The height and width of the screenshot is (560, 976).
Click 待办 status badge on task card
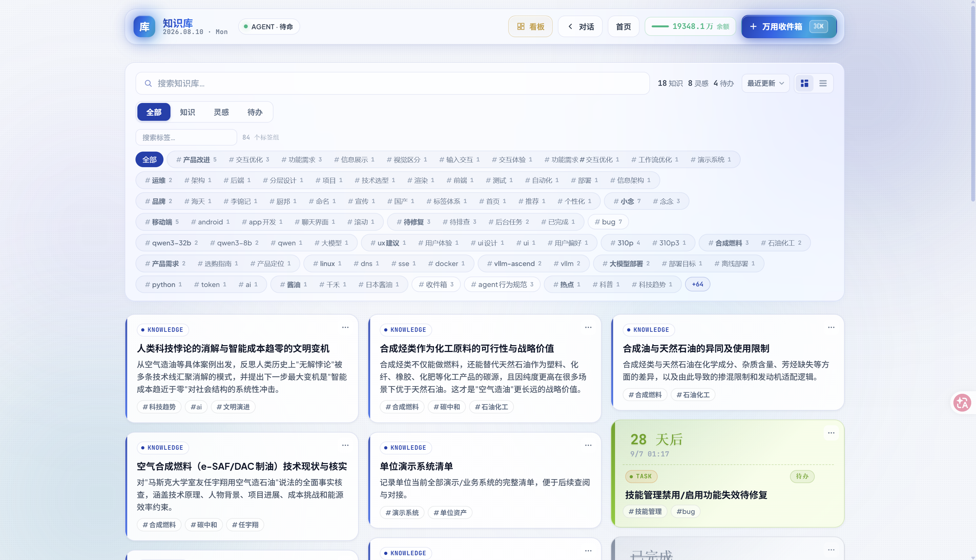coord(802,476)
